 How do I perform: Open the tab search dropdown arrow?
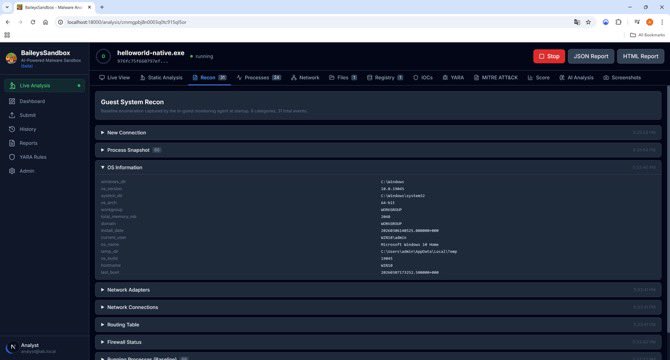[x=7, y=7]
